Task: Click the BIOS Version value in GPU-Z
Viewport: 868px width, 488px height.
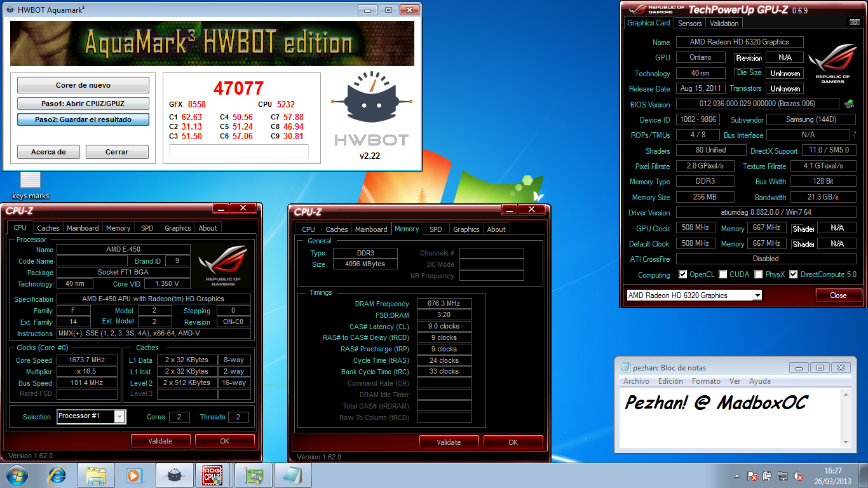Action: coord(757,104)
